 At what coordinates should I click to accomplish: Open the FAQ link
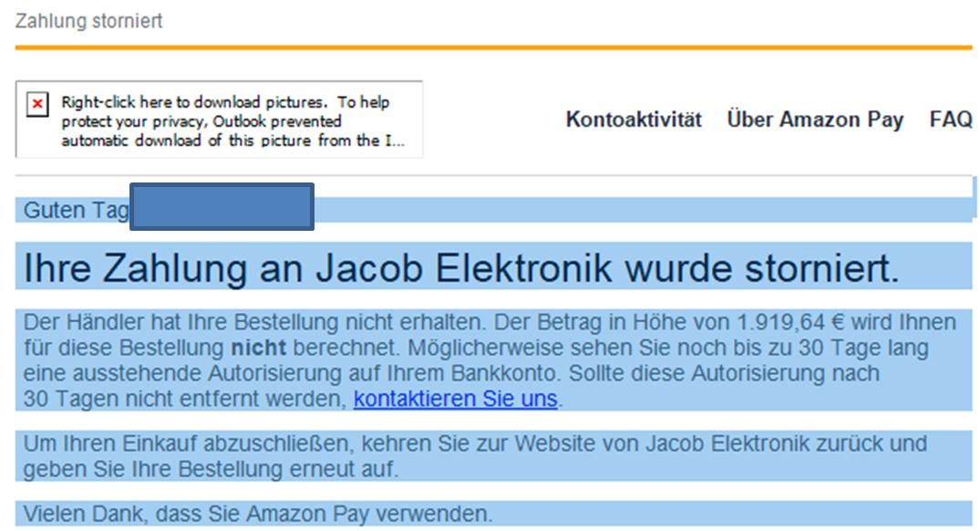[x=951, y=120]
